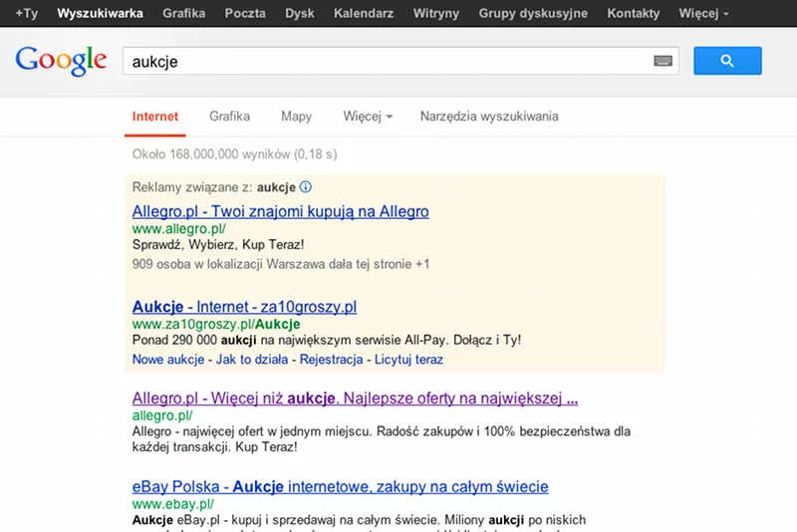The width and height of the screenshot is (797, 532).
Task: Open +Ty in the top bar
Action: pos(27,13)
